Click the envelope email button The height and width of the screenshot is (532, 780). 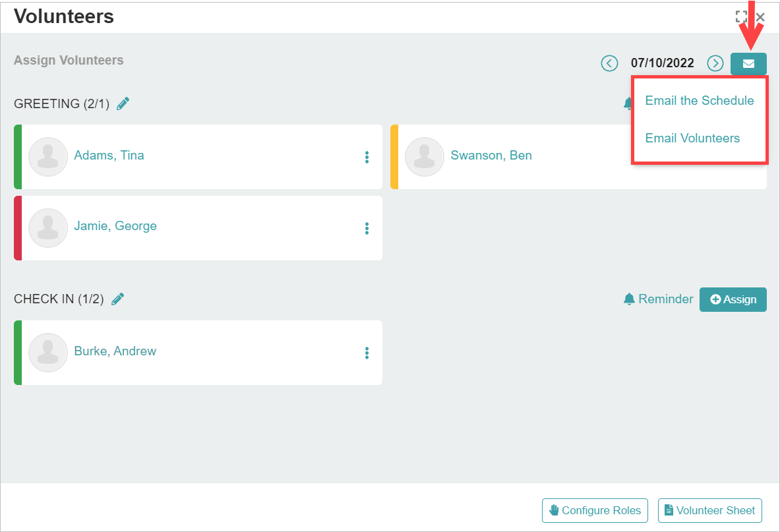coord(748,64)
